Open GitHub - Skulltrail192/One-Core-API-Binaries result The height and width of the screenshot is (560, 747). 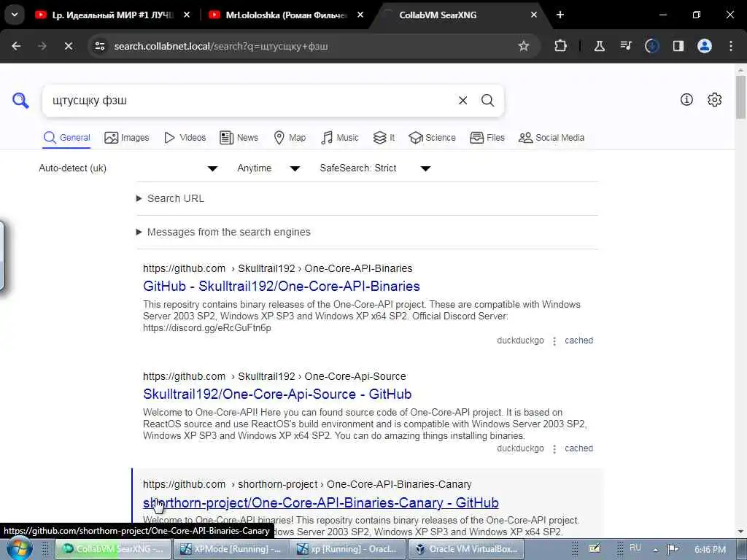282,286
